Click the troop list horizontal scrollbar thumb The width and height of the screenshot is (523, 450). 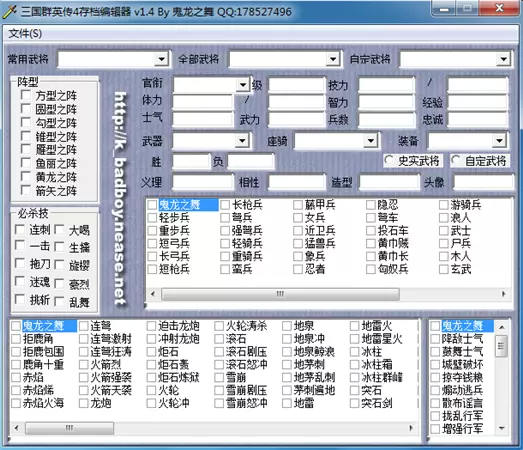280,294
